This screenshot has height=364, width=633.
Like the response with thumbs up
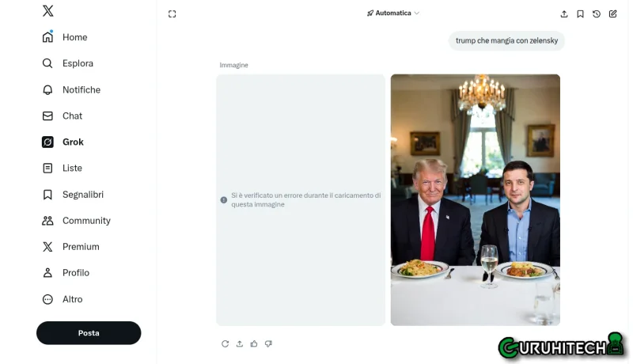[254, 343]
